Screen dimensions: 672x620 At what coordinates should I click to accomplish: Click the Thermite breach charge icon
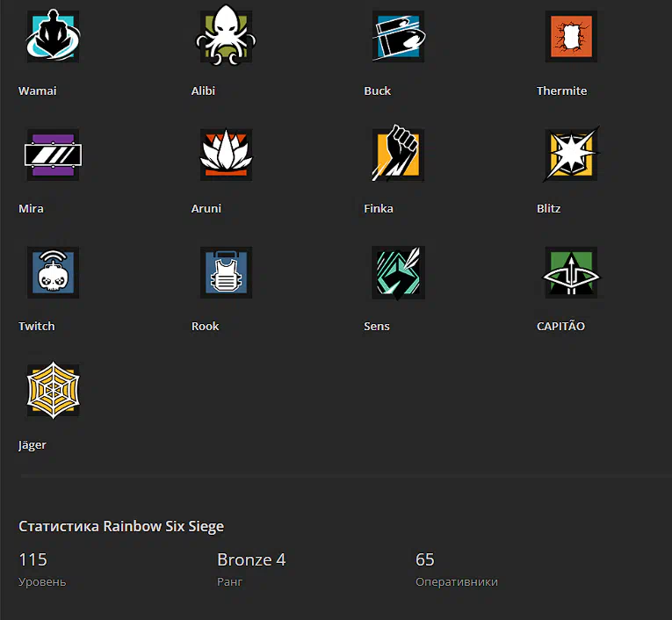pos(571,36)
